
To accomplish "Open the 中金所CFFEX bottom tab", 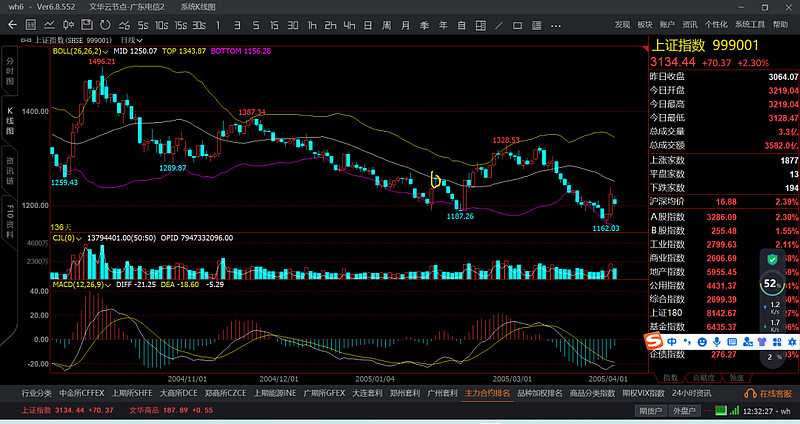I will point(82,393).
